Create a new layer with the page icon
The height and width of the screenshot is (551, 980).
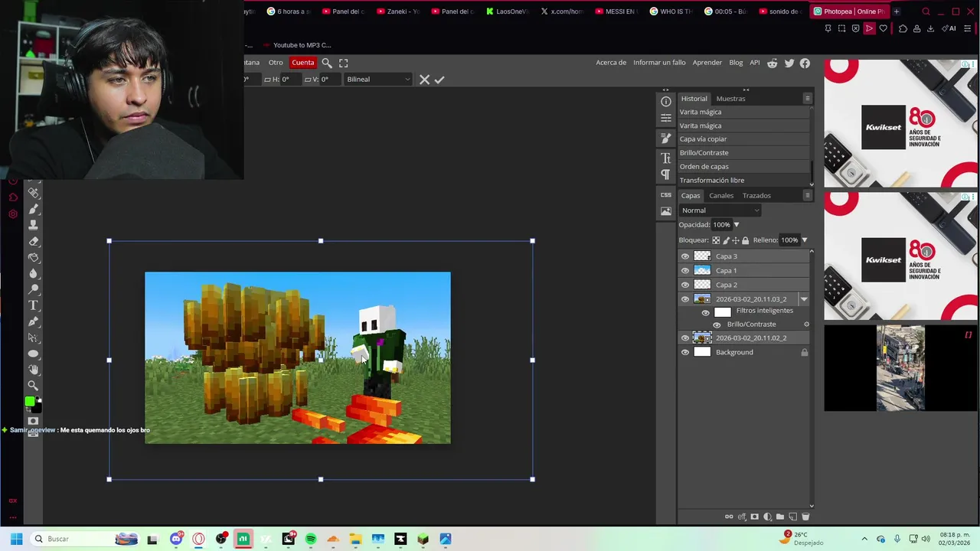coord(792,517)
